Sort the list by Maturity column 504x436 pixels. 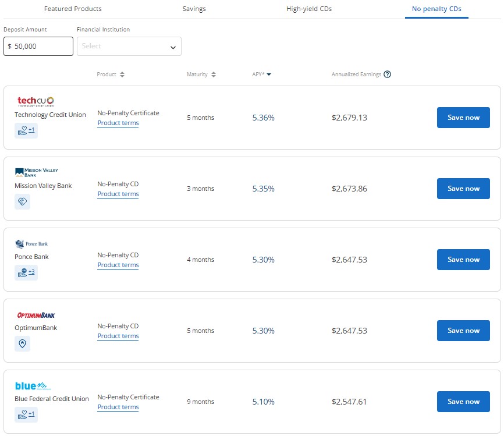[201, 75]
